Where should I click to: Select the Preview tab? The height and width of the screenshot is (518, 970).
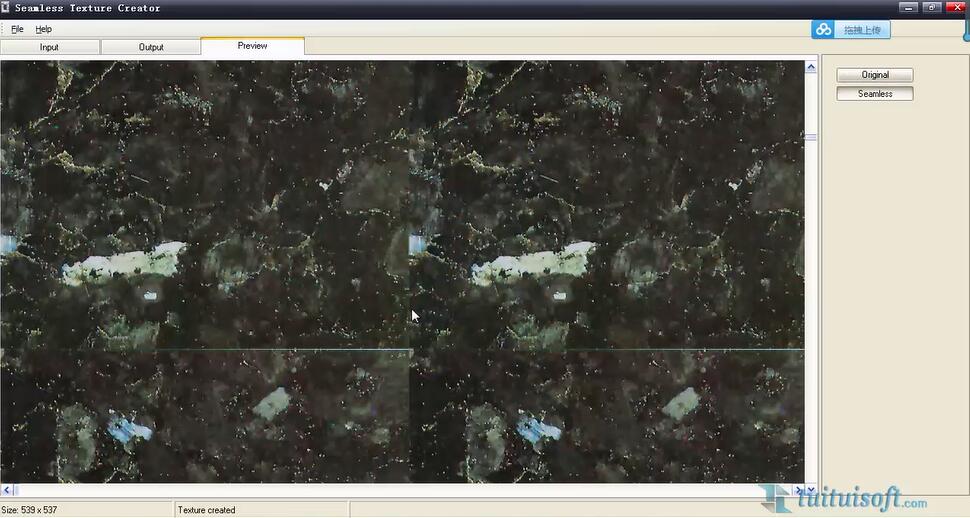point(252,46)
